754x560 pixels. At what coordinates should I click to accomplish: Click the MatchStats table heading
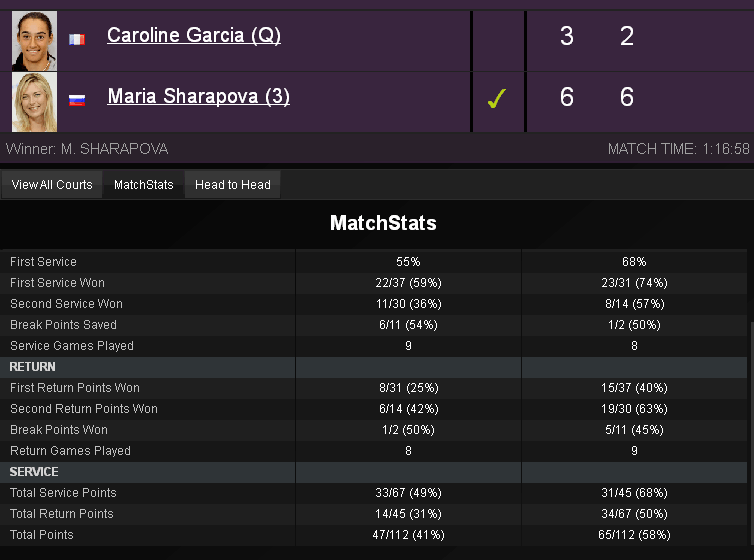[383, 223]
